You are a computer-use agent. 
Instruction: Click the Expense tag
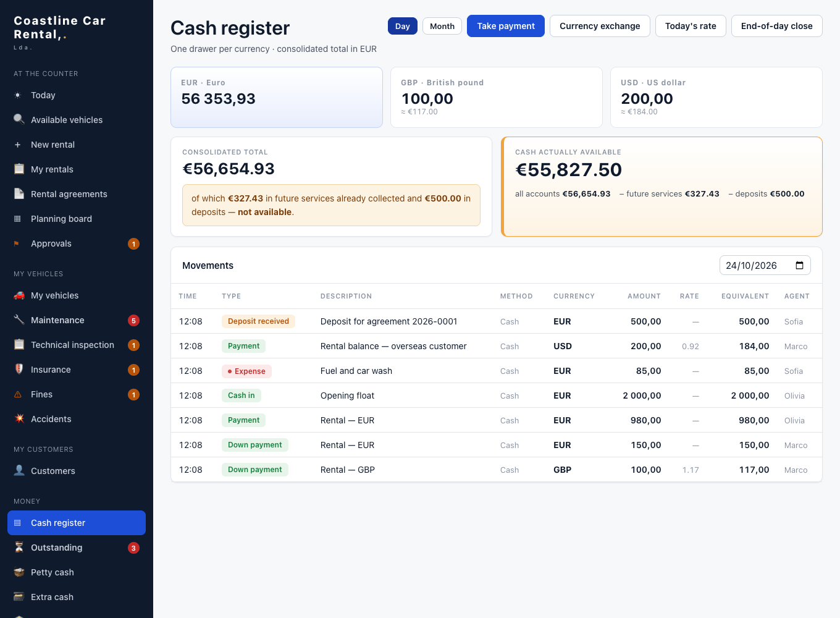pyautogui.click(x=246, y=371)
